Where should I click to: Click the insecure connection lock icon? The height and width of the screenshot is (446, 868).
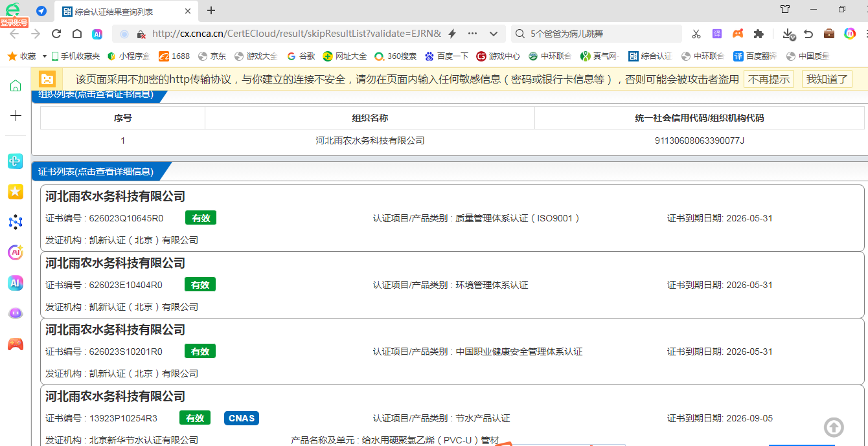point(141,34)
